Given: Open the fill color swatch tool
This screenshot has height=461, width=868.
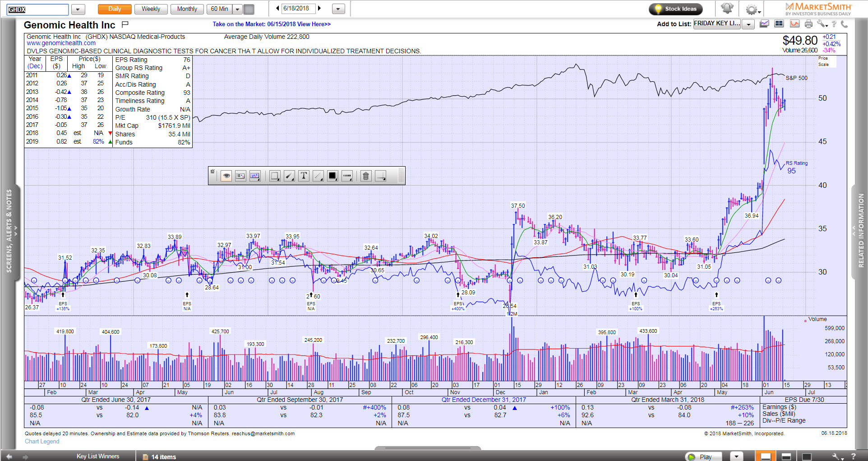Looking at the screenshot, I should 332,176.
